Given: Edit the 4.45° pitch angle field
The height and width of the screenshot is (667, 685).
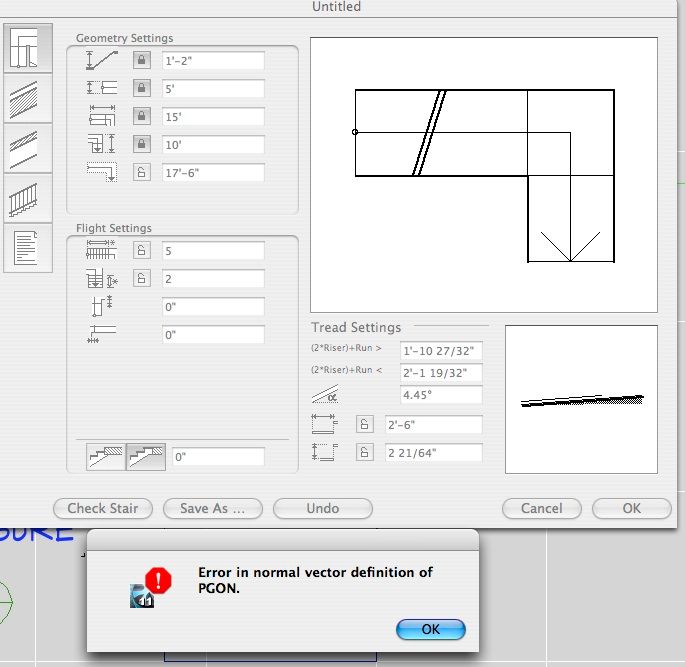Looking at the screenshot, I should pyautogui.click(x=441, y=394).
